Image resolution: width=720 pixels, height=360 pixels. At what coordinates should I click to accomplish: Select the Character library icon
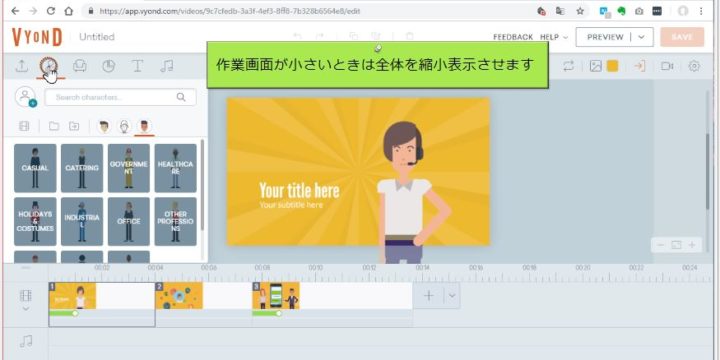click(50, 66)
